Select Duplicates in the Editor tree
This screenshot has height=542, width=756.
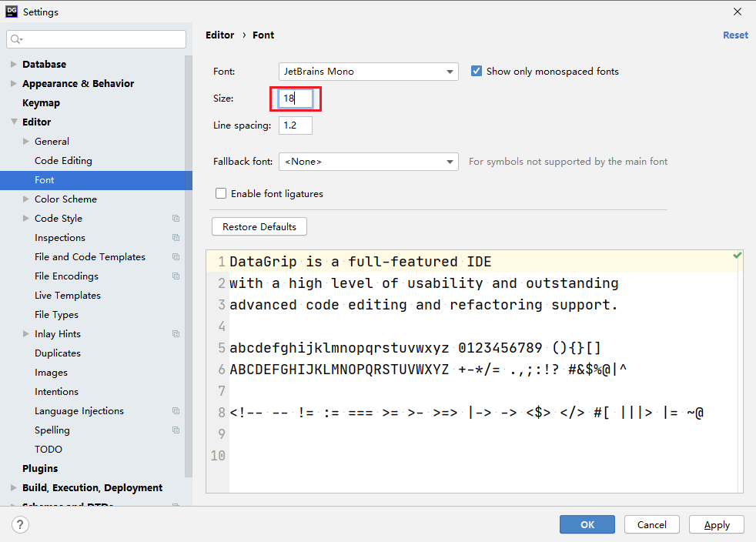point(58,353)
